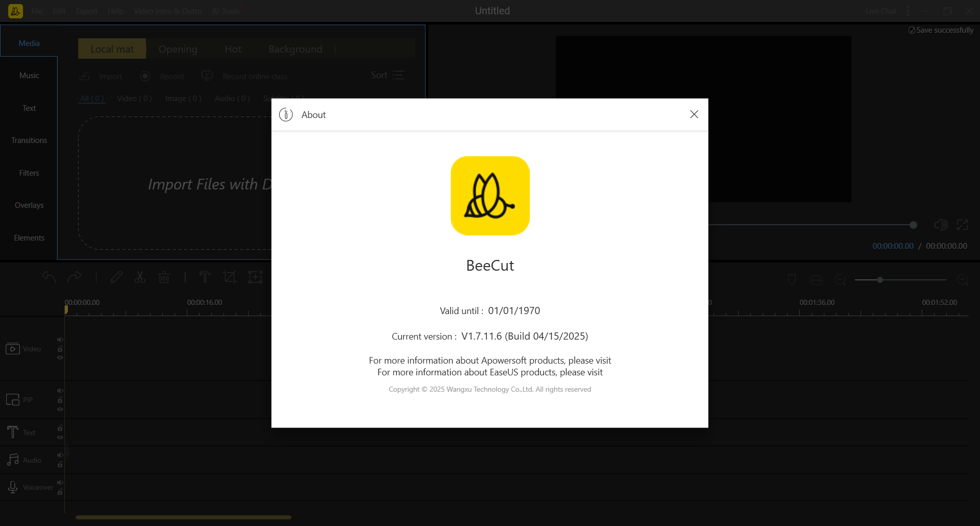The height and width of the screenshot is (526, 980).
Task: Click the BeeCut app icon in title bar
Action: coord(15,11)
